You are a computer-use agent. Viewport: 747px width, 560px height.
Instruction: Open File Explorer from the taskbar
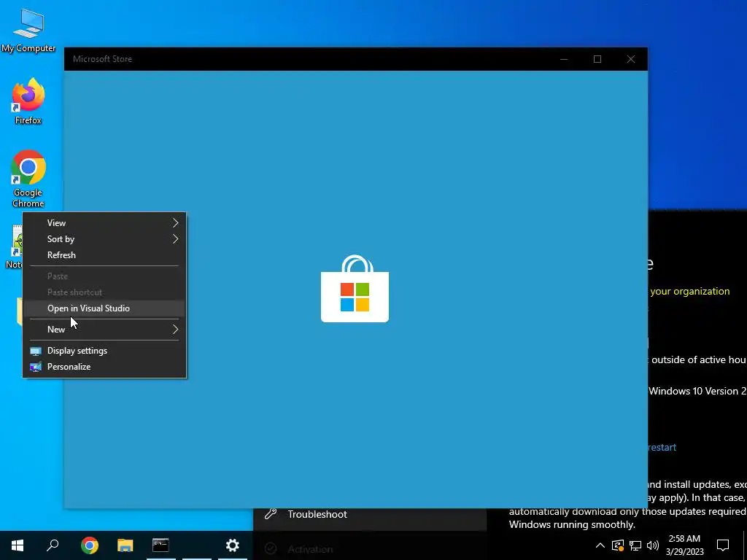(125, 545)
